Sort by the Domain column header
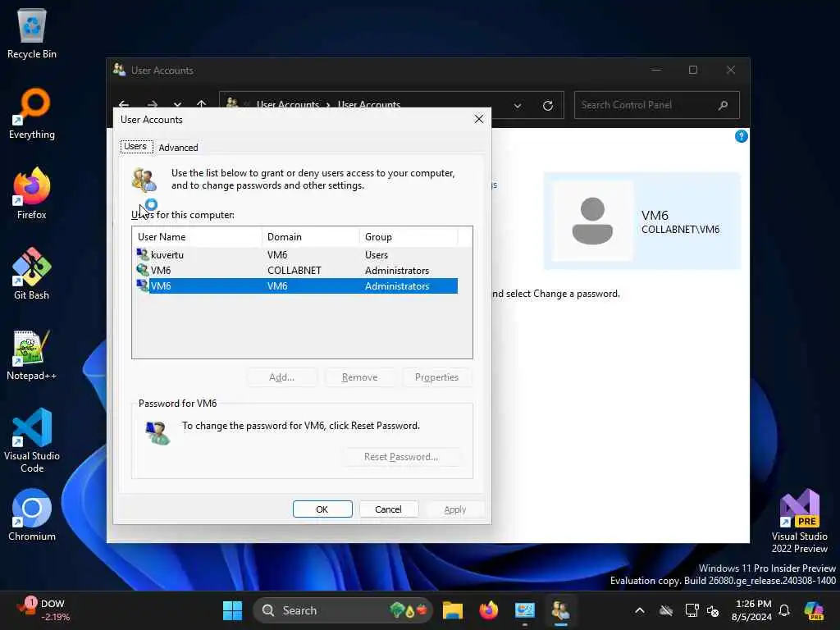Screen dimensions: 840x630 pos(311,237)
